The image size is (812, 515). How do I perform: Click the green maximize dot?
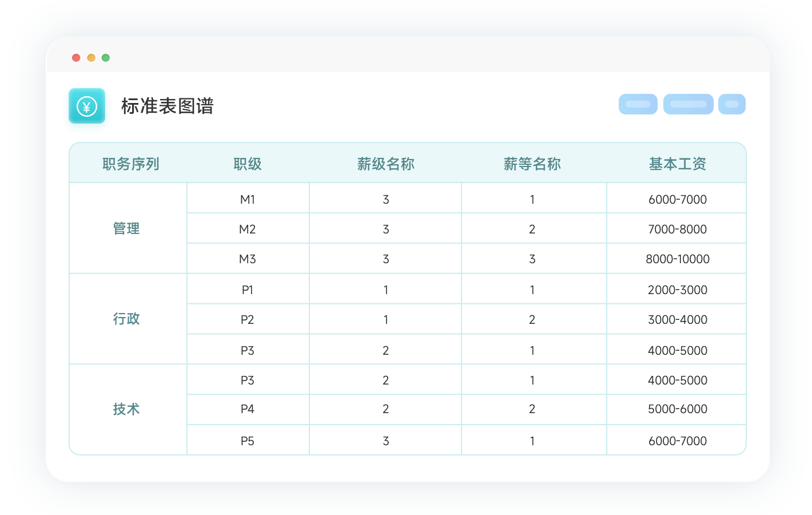pos(106,58)
